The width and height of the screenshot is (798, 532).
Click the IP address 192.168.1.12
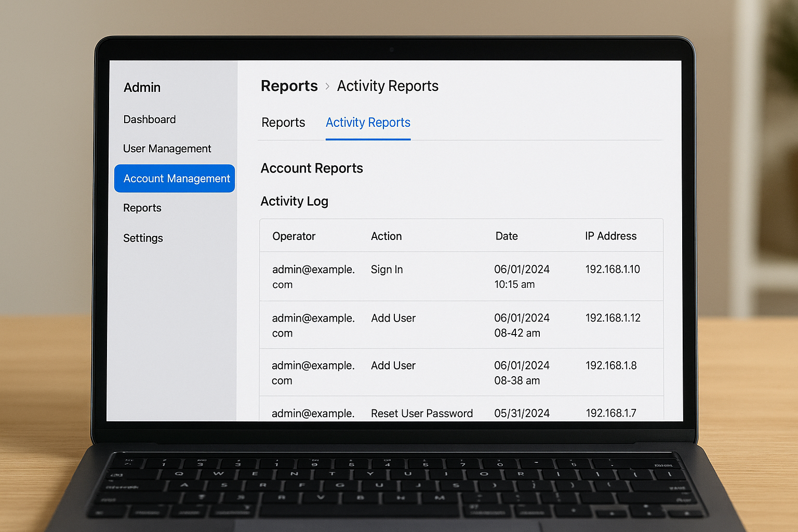[613, 318]
